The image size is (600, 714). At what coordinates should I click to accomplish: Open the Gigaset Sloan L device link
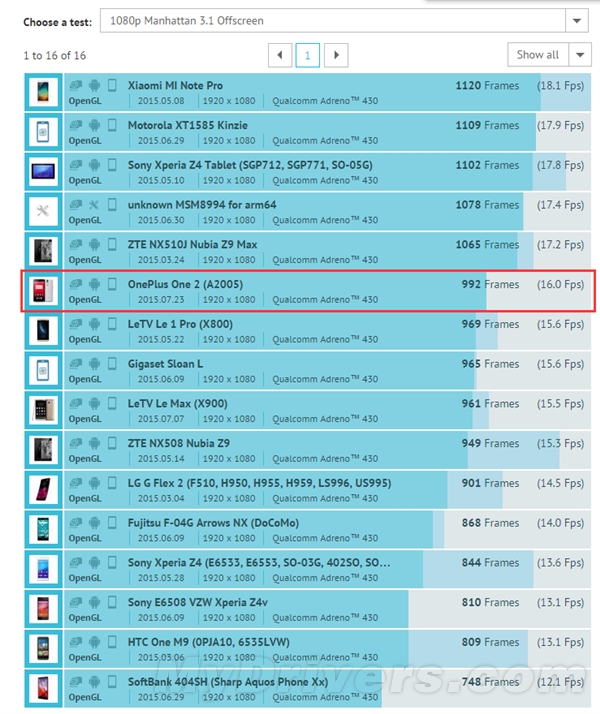pyautogui.click(x=165, y=364)
